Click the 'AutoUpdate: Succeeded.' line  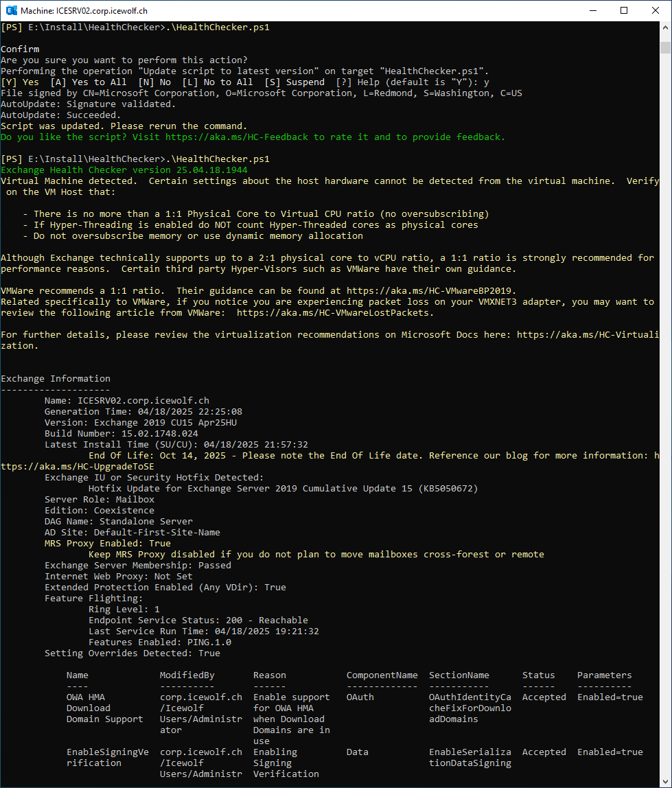61,115
